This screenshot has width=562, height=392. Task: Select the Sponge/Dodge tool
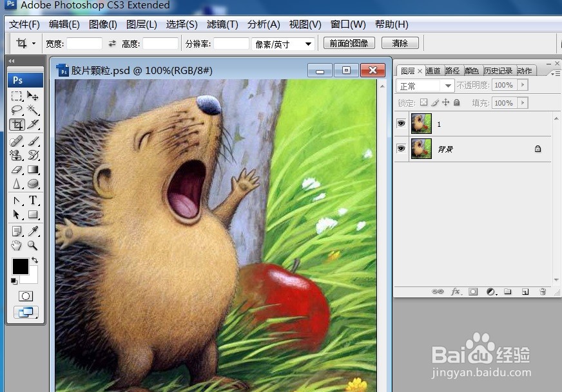[x=33, y=183]
